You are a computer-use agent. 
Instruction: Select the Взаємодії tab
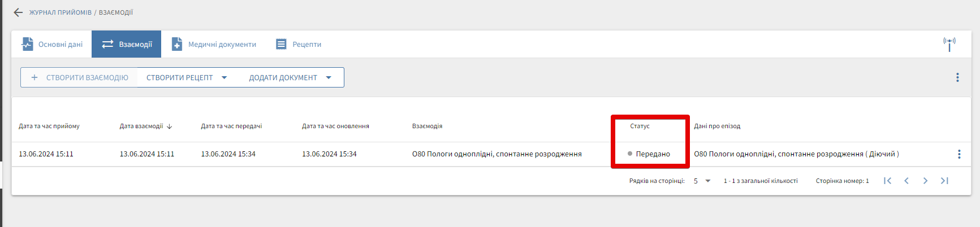tap(127, 44)
